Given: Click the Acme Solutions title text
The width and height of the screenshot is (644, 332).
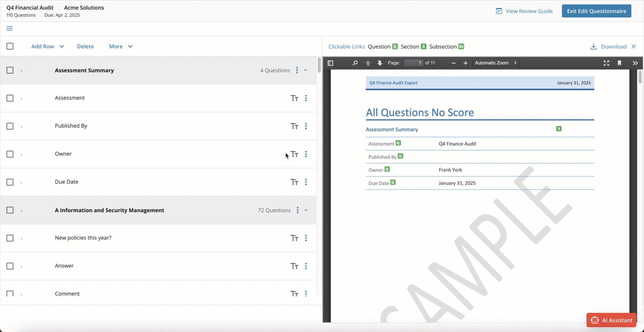Looking at the screenshot, I should pos(84,7).
